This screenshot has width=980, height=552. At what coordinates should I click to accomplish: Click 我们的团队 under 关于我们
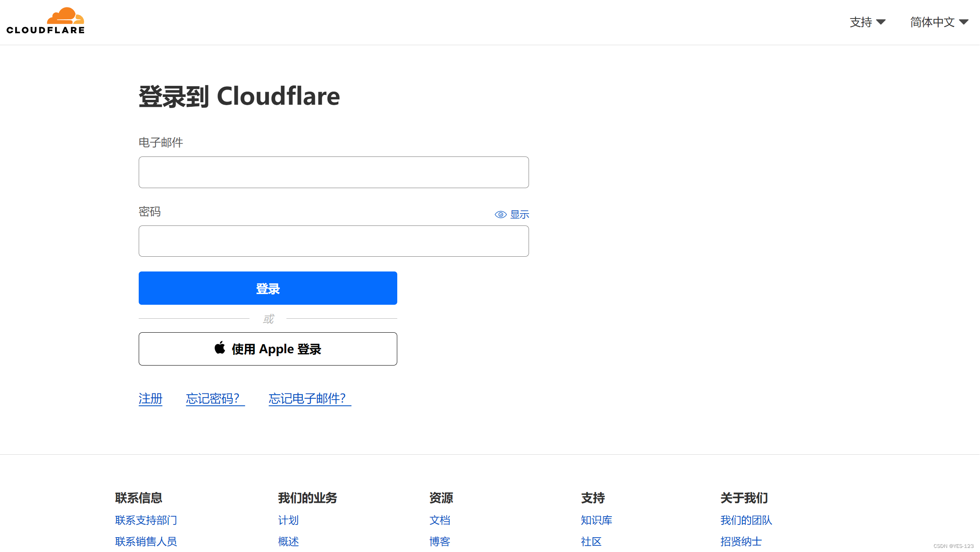coord(746,520)
